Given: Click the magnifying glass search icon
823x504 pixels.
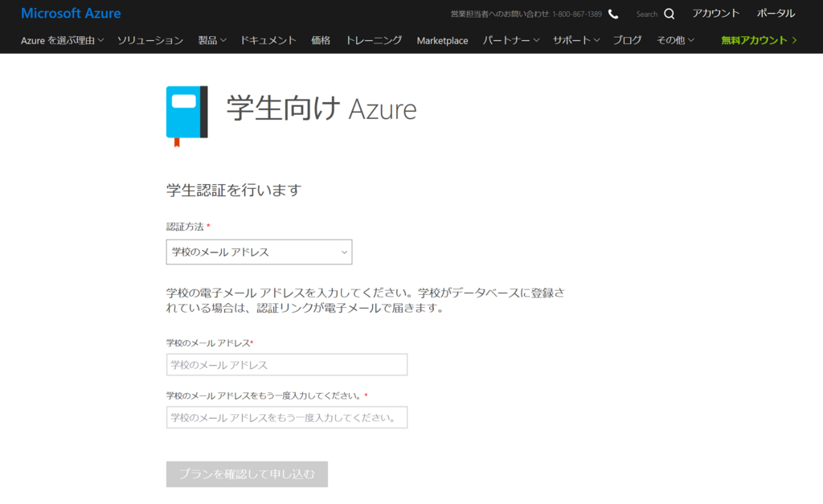Looking at the screenshot, I should click(x=669, y=14).
